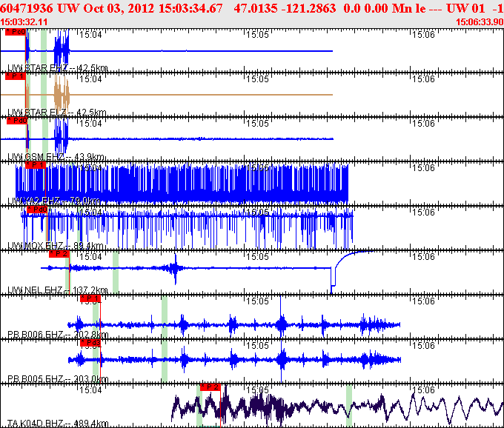The image size is (504, 428).
Task: Click the green predicted-arrival band near 15:05 on B006 EHZ
Action: (165, 316)
